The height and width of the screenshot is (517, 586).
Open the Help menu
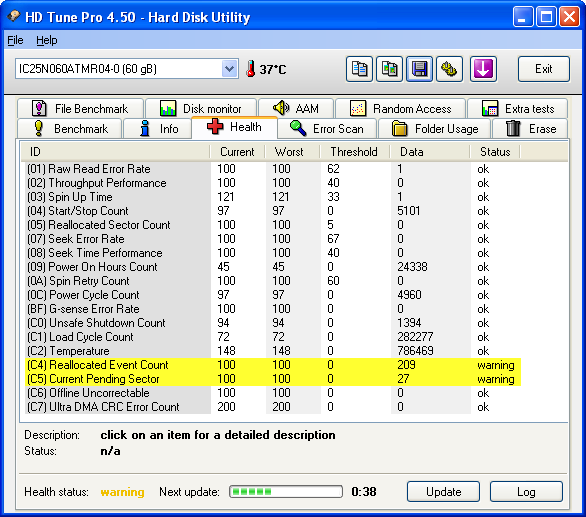[47, 40]
